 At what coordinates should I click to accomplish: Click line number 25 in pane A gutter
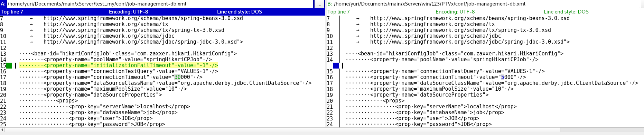point(3,124)
